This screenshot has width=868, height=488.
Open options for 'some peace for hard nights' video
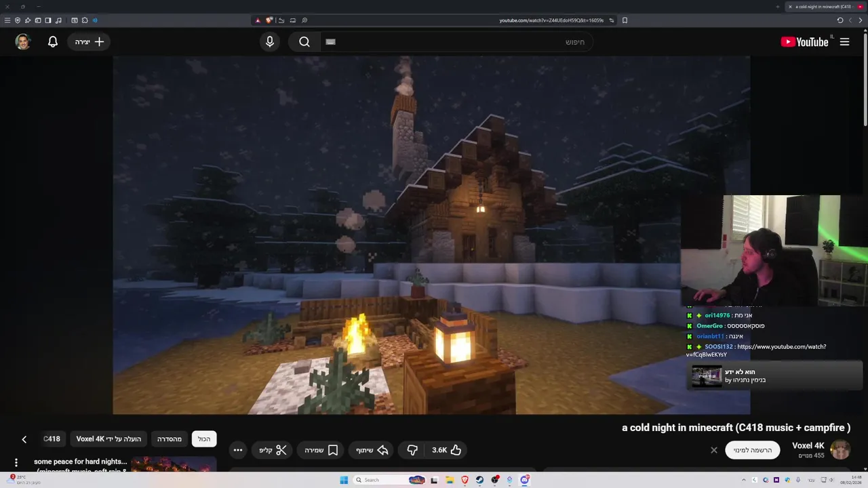pyautogui.click(x=16, y=463)
